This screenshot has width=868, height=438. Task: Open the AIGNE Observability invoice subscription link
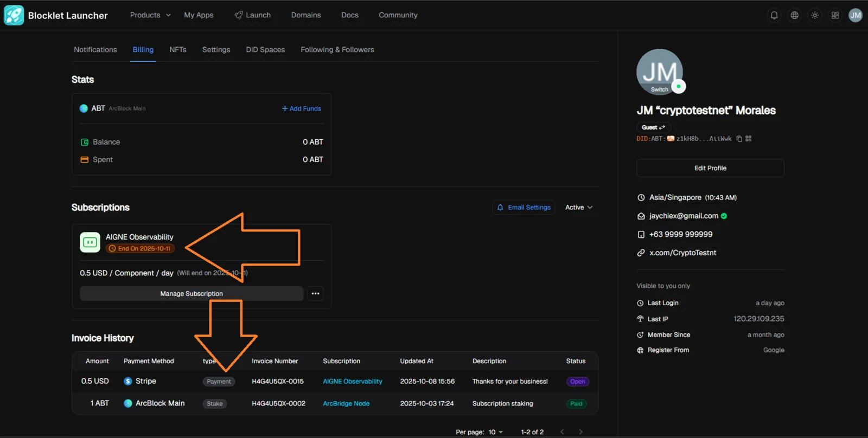[353, 382]
